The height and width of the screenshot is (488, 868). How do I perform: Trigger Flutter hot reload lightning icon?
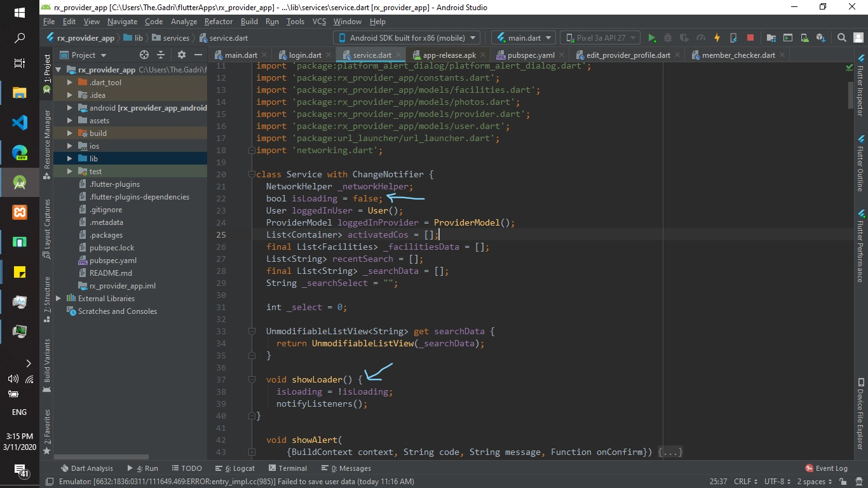(717, 38)
